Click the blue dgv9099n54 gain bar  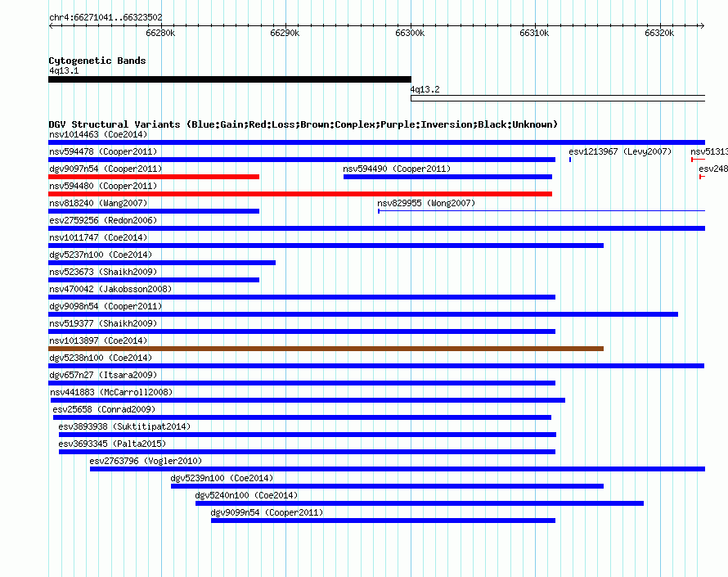coord(383,521)
